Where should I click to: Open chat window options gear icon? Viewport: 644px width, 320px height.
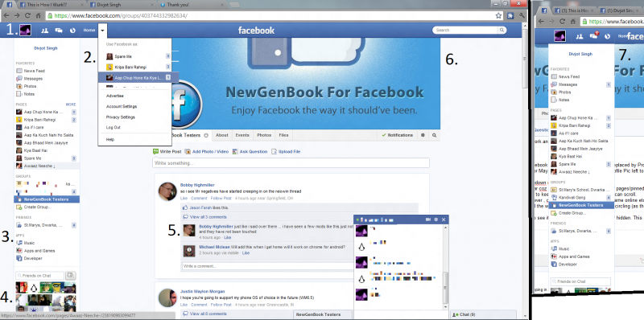(x=436, y=219)
